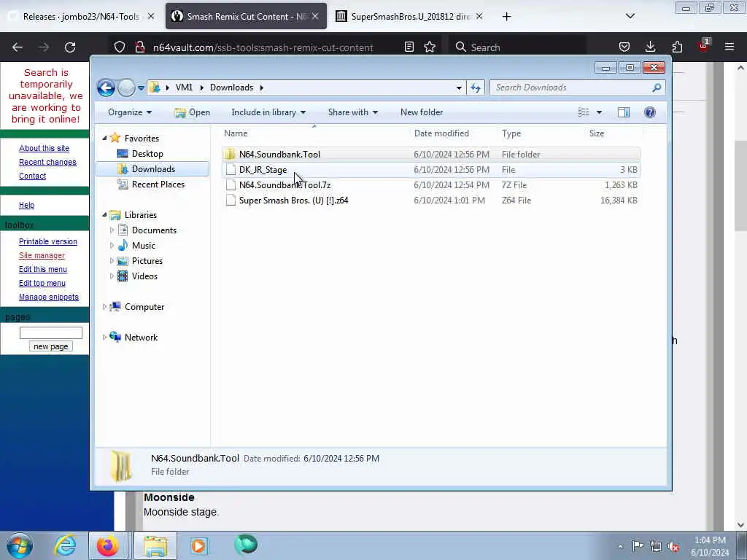Open recent locations dropdown beside Forward button
747x560 pixels.
(x=141, y=88)
